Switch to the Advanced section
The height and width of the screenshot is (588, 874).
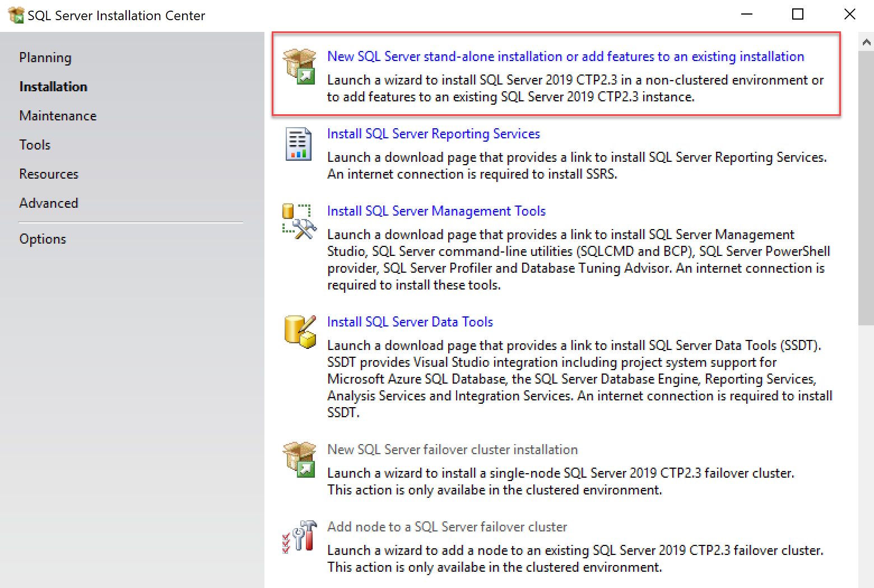[49, 203]
